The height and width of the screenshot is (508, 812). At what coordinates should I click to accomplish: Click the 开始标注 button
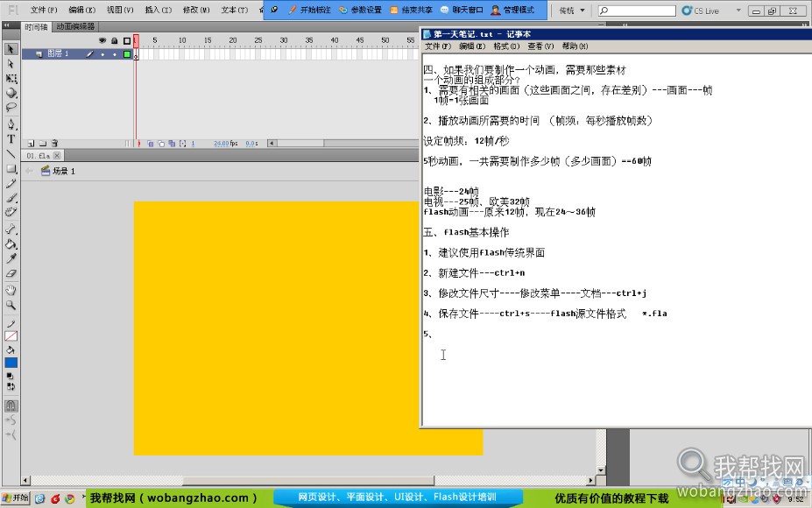pyautogui.click(x=310, y=10)
